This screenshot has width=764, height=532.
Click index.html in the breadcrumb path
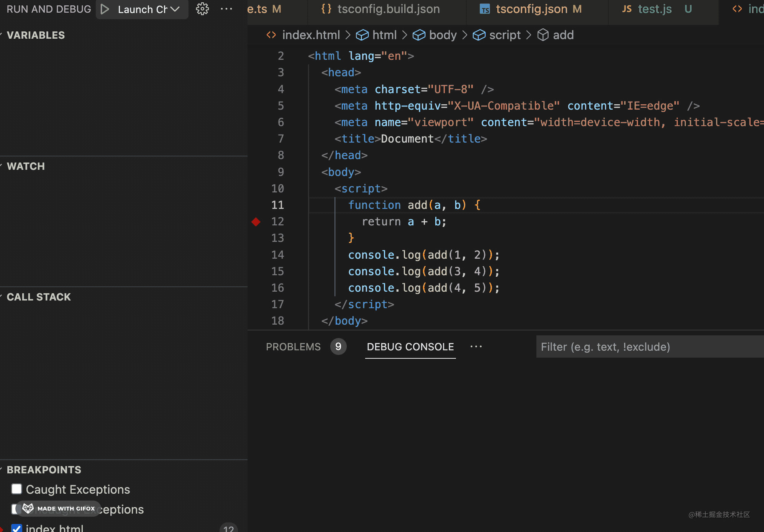pyautogui.click(x=311, y=35)
